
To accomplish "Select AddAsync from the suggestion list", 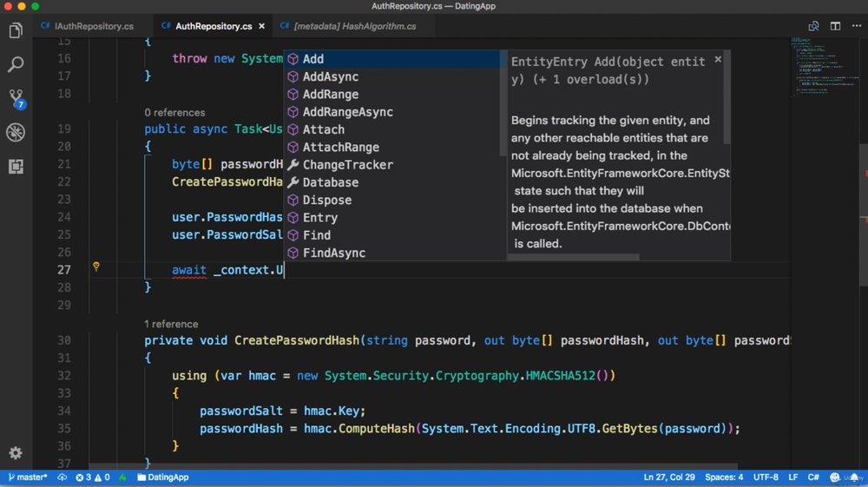I will pyautogui.click(x=331, y=76).
